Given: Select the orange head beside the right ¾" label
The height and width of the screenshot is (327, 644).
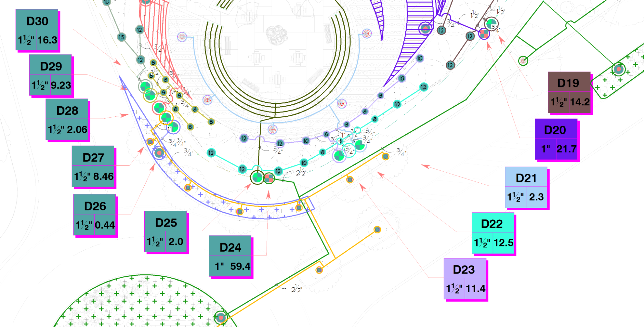Looking at the screenshot, I should (386, 157).
